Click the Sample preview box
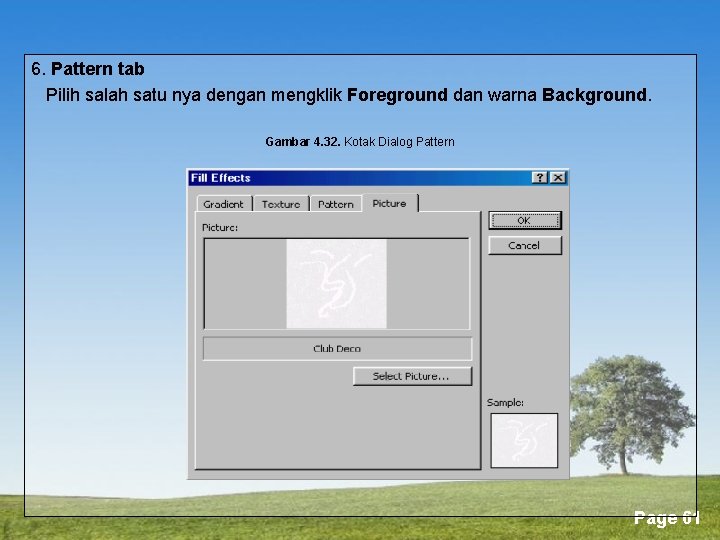 tap(524, 440)
